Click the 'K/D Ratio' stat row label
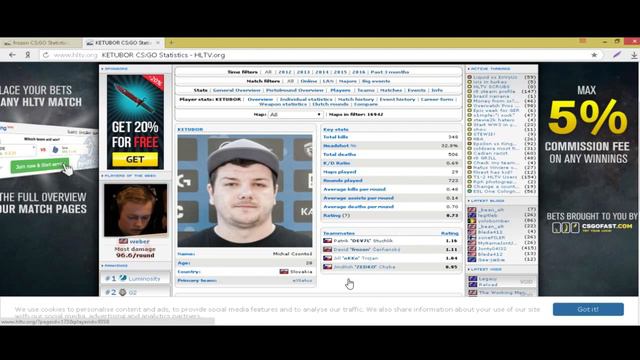Image resolution: width=640 pixels, height=360 pixels. 337,163
